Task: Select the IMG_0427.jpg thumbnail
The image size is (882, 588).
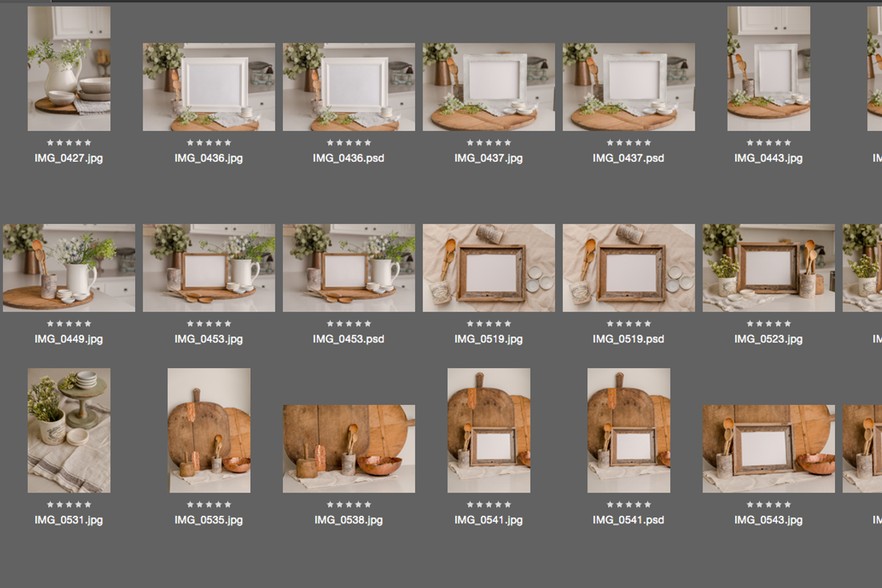Action: coord(69,68)
